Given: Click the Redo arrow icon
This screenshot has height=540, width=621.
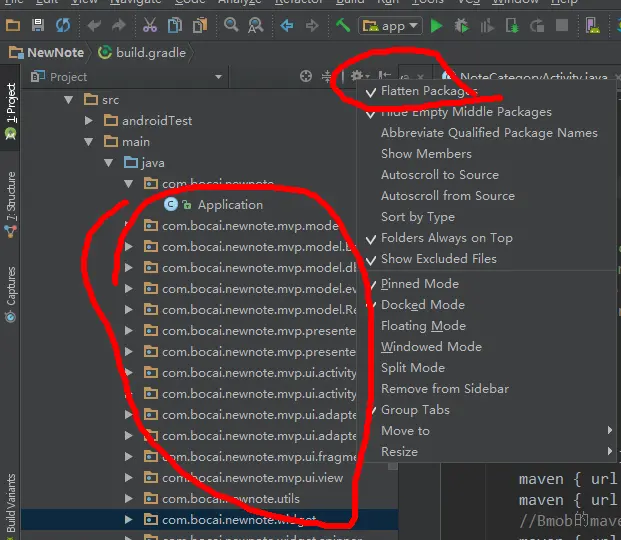Looking at the screenshot, I should tap(119, 26).
